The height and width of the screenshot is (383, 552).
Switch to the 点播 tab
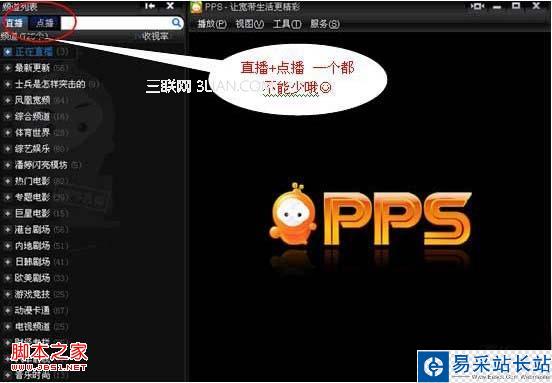[45, 23]
